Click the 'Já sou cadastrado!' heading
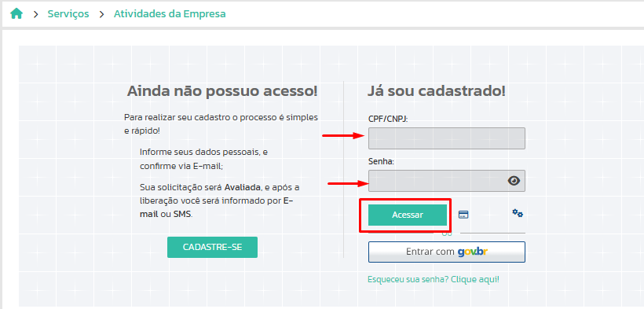The image size is (644, 309). [436, 91]
